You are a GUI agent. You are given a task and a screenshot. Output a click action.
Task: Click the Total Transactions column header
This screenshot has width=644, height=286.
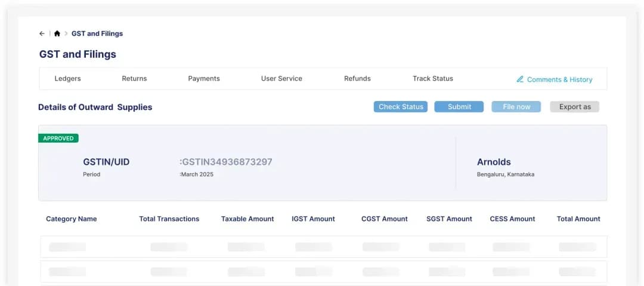click(169, 219)
